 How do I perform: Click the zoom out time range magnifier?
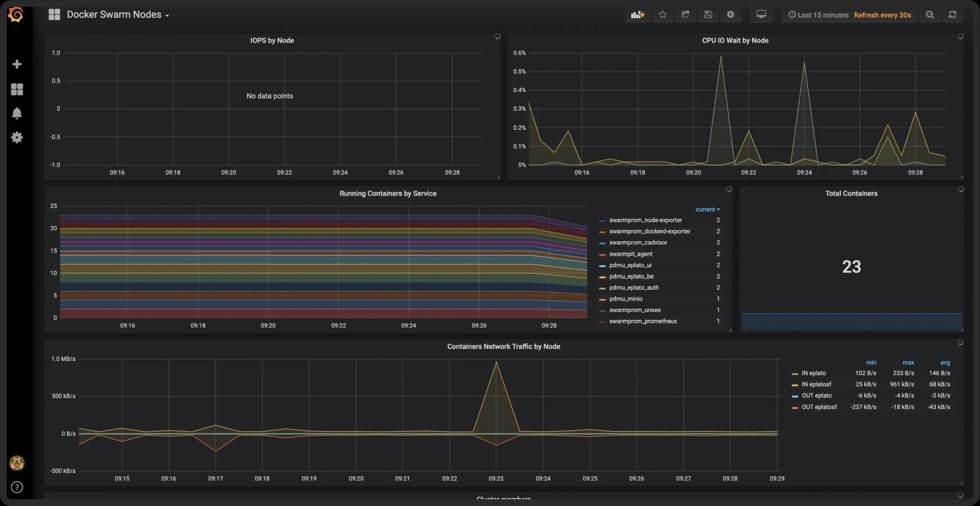click(x=930, y=15)
